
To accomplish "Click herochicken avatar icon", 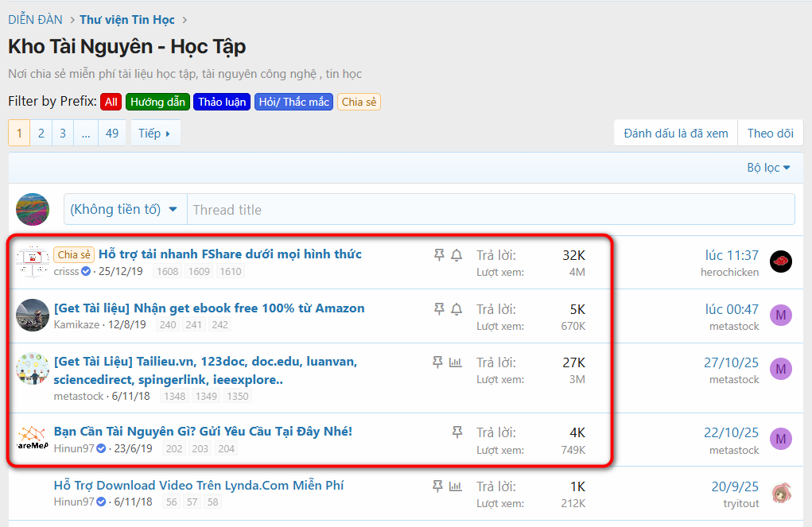I will 781,262.
